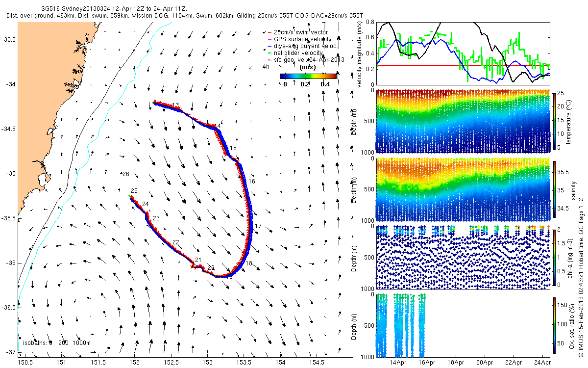
Task: Click the temperature (°C) color bar
Action: point(554,121)
